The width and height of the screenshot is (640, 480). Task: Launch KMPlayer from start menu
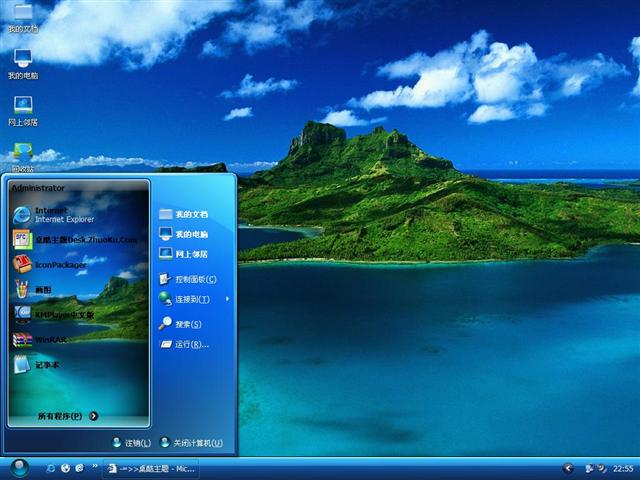[x=53, y=315]
